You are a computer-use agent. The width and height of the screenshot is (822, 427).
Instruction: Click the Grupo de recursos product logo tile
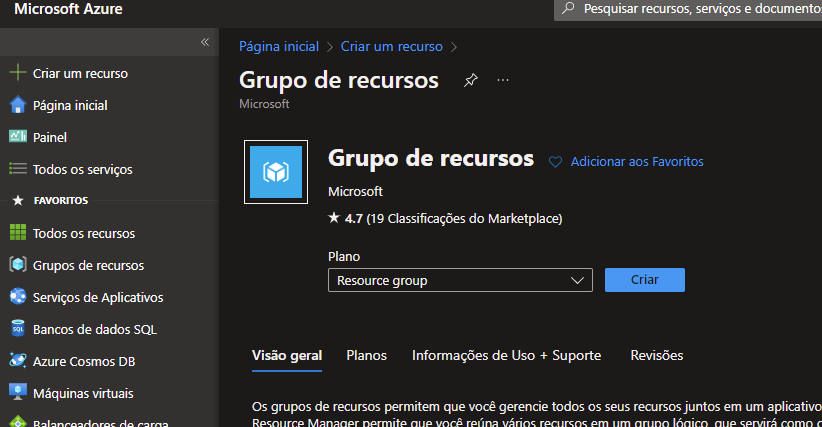click(276, 172)
